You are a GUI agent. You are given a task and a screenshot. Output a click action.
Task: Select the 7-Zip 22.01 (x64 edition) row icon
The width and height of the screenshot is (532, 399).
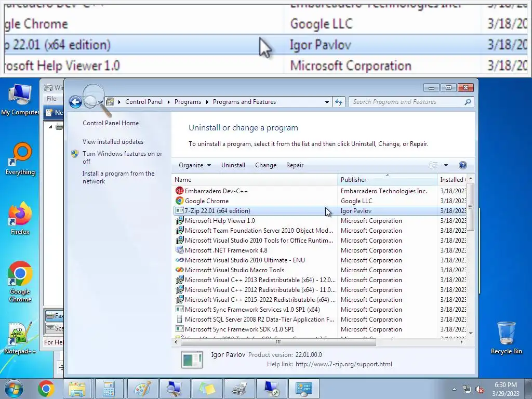(x=179, y=211)
